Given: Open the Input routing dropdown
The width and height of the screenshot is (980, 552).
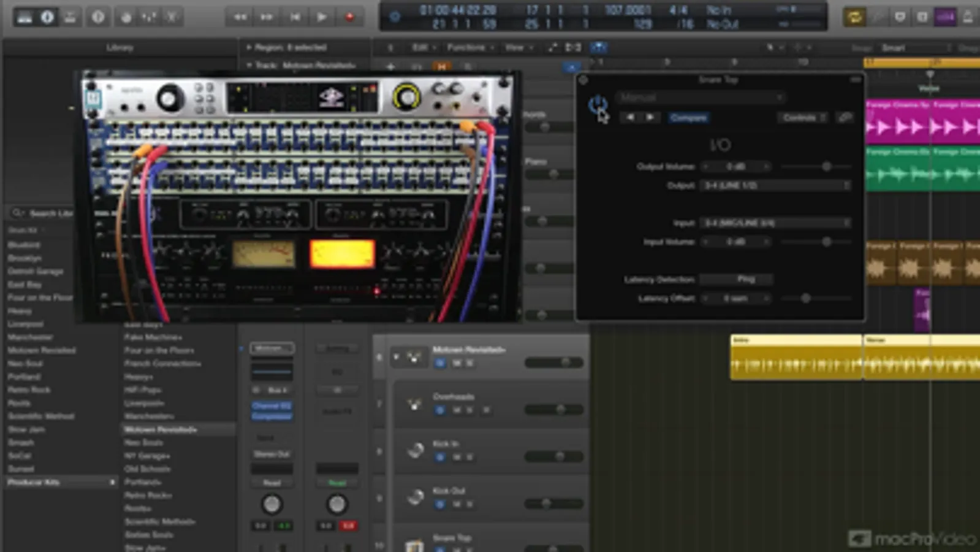Looking at the screenshot, I should [776, 223].
